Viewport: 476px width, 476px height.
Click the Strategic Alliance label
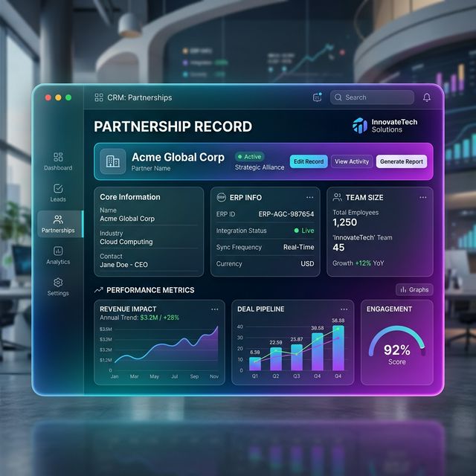[x=260, y=167]
